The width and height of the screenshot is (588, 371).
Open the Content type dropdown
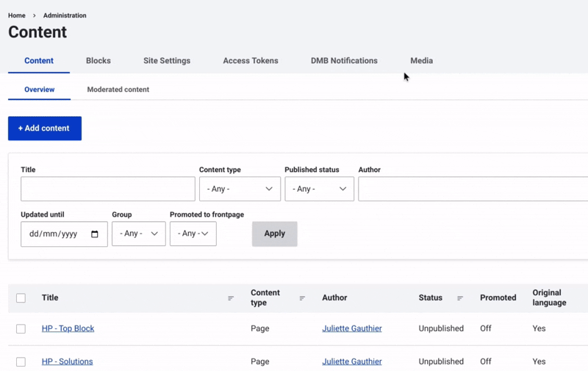pos(240,189)
